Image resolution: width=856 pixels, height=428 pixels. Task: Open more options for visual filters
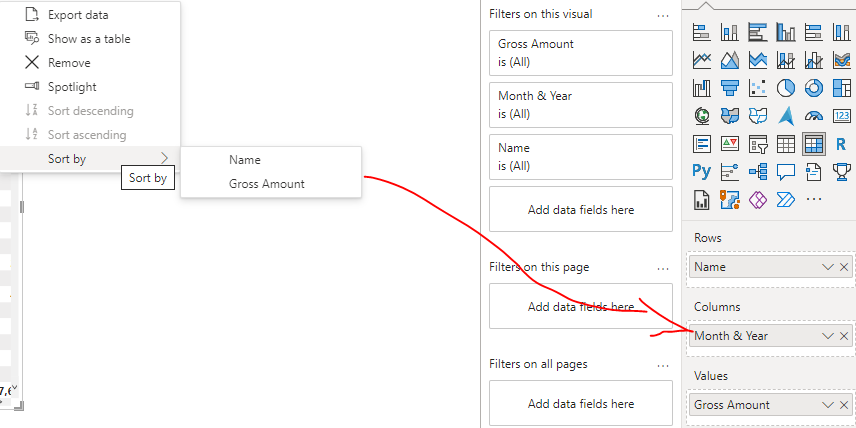[x=663, y=15]
